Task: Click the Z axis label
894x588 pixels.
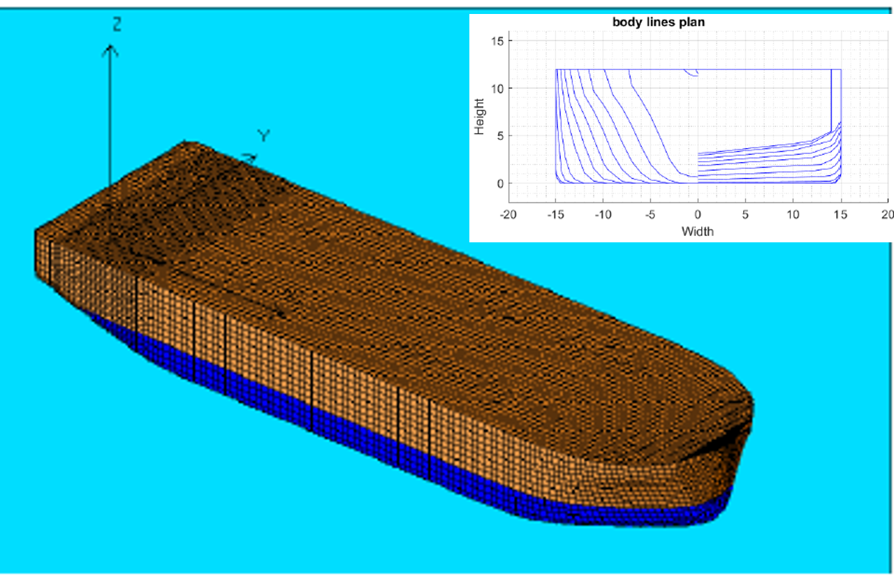Action: tap(117, 24)
